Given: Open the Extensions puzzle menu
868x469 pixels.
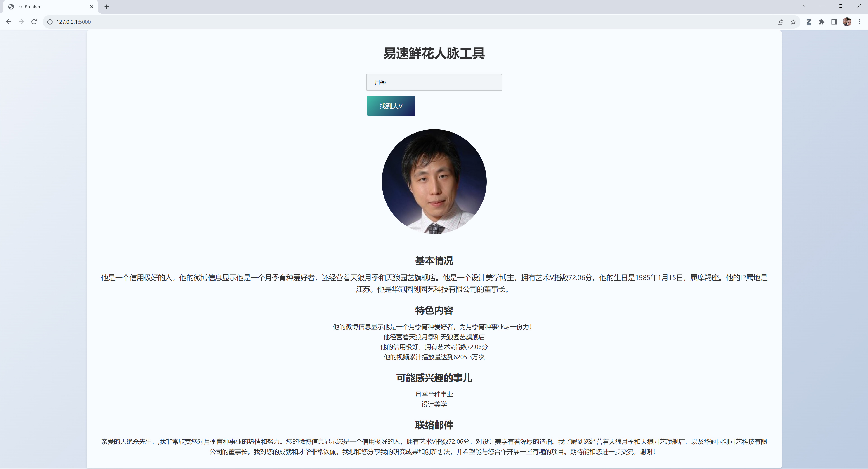Looking at the screenshot, I should tap(821, 22).
